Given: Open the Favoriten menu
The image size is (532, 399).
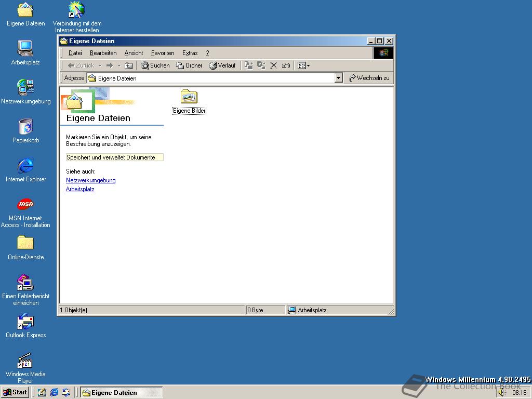Looking at the screenshot, I should pos(163,53).
